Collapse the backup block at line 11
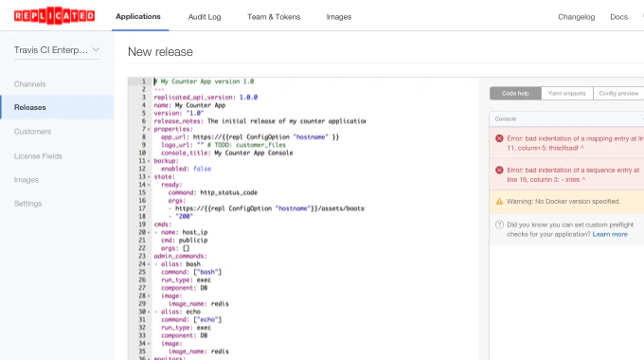644x360 pixels. click(149, 161)
